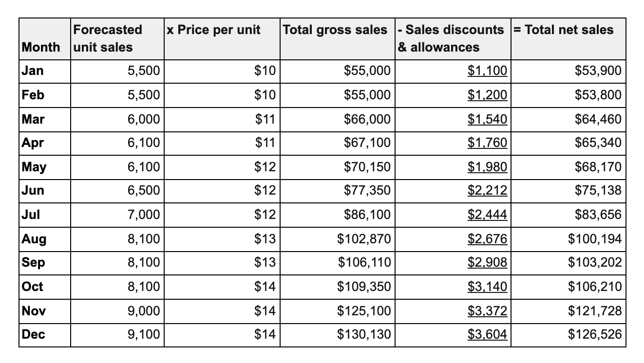Select the Month column header
The image size is (644, 363).
click(x=41, y=47)
